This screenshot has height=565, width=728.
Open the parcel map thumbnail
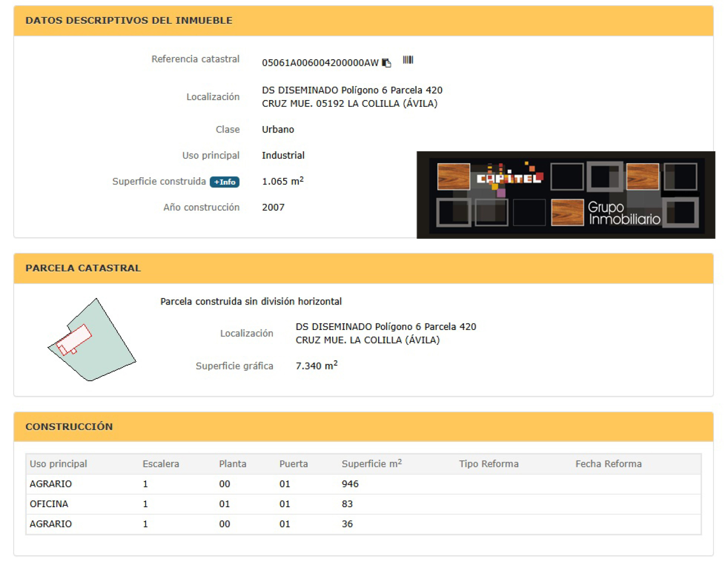click(x=92, y=339)
